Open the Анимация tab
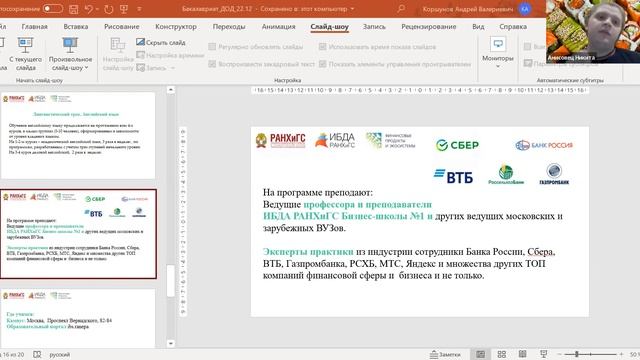The width and height of the screenshot is (640, 360). pos(278,27)
